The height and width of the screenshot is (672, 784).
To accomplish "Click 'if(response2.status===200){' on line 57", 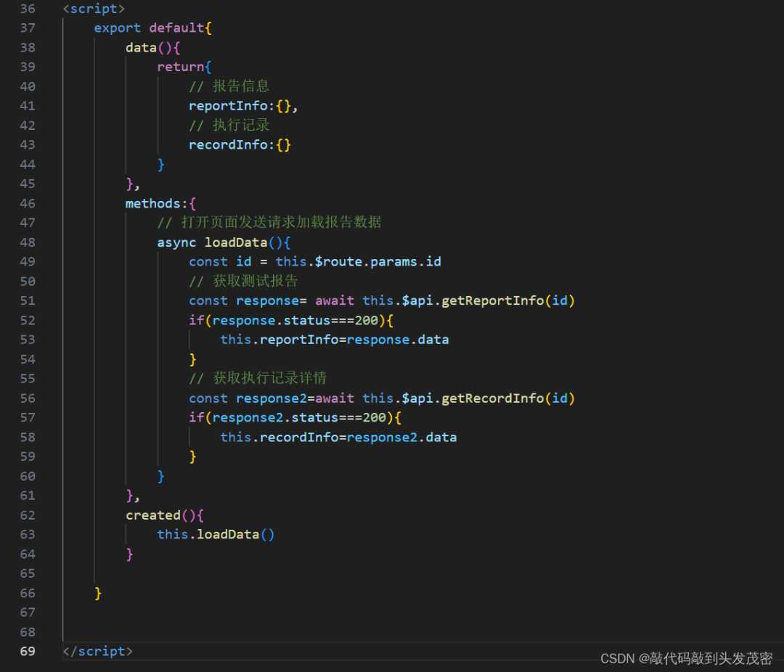I will (295, 417).
